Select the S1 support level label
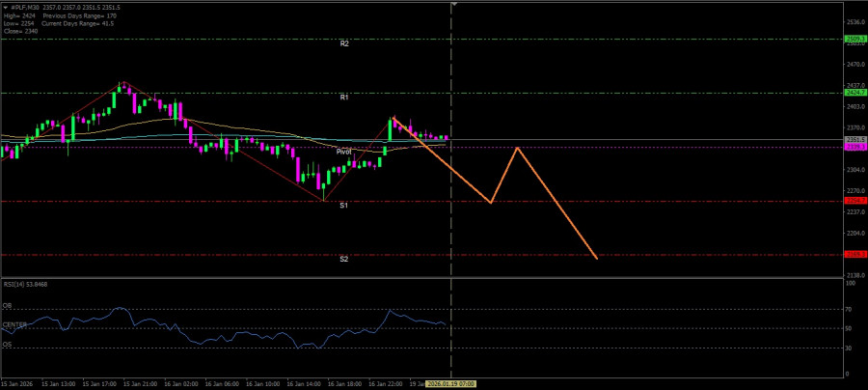The width and height of the screenshot is (868, 390). 343,206
